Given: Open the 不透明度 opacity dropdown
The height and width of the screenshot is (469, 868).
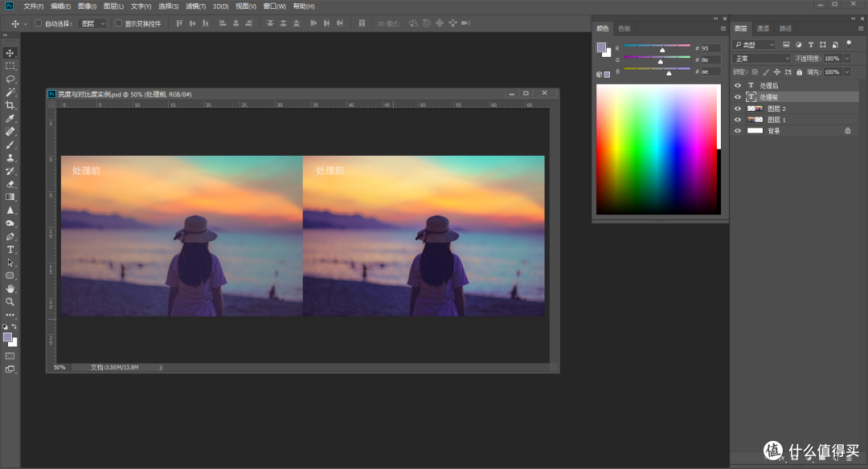Looking at the screenshot, I should click(846, 58).
